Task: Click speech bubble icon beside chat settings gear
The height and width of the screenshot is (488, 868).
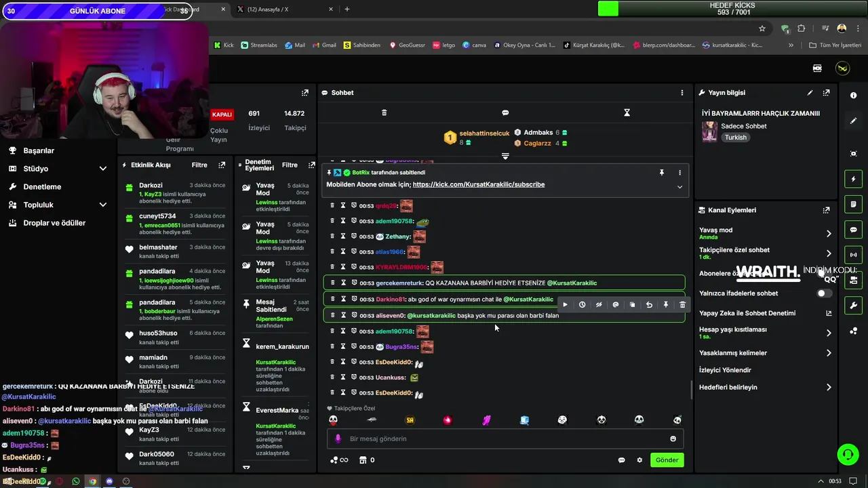Action: pos(621,460)
